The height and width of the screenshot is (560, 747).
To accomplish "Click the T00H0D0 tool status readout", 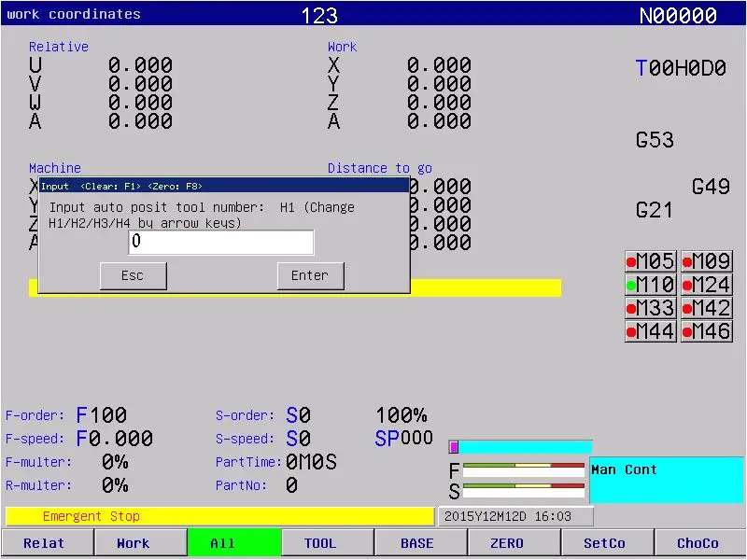I will point(681,68).
